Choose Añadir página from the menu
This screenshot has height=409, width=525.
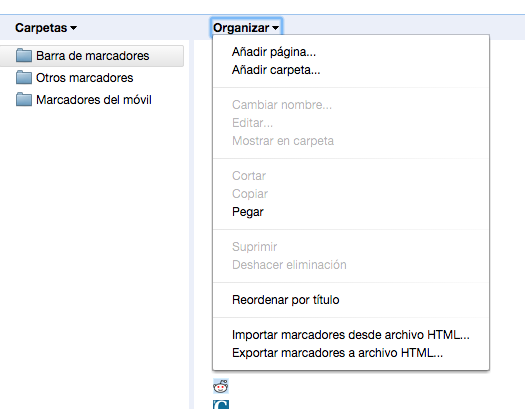click(351, 52)
